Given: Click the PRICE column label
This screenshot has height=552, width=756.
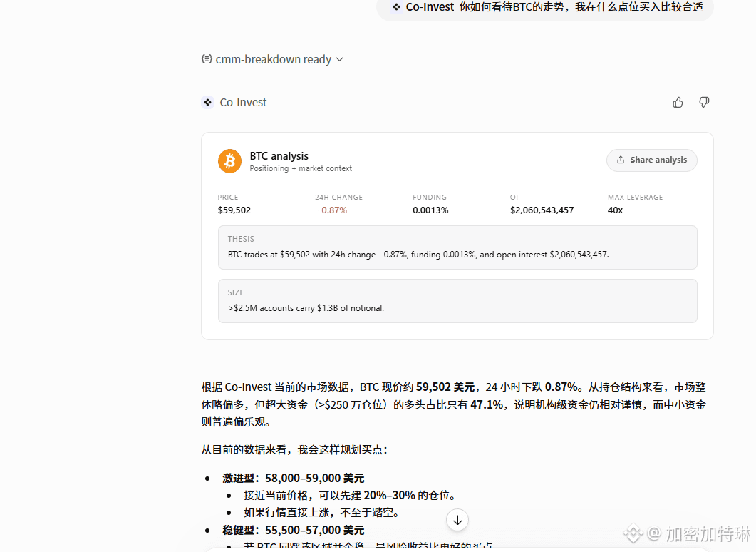Looking at the screenshot, I should (x=228, y=197).
